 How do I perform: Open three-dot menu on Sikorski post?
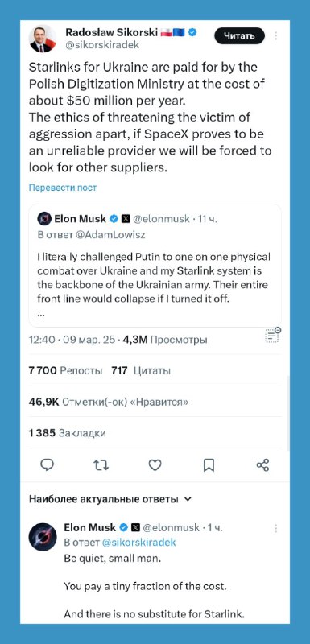pos(275,35)
